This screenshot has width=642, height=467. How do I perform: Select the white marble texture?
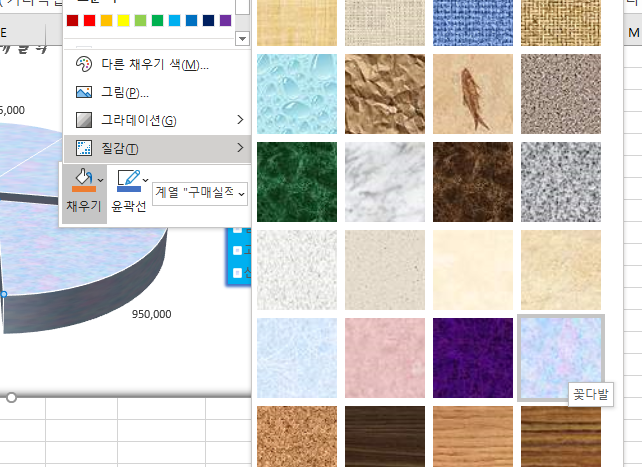pyautogui.click(x=385, y=182)
